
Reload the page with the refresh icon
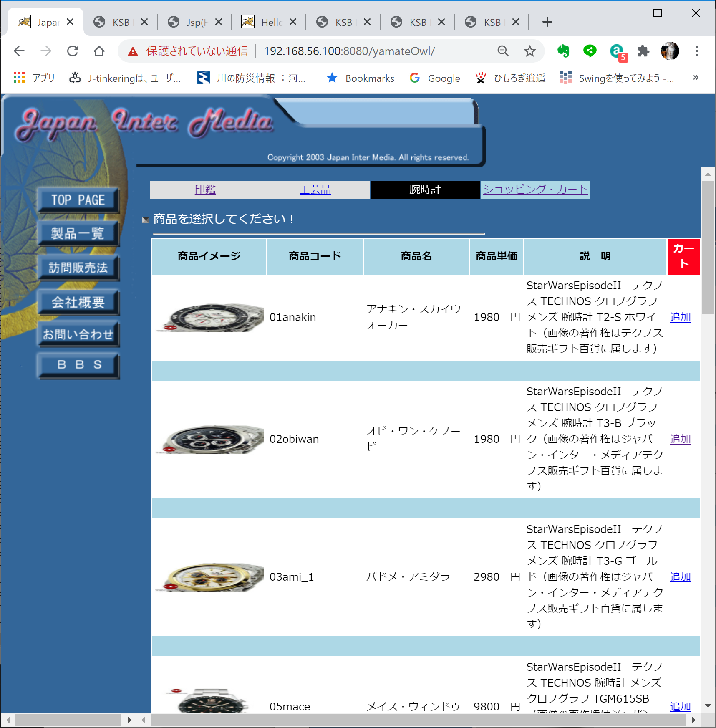click(73, 51)
